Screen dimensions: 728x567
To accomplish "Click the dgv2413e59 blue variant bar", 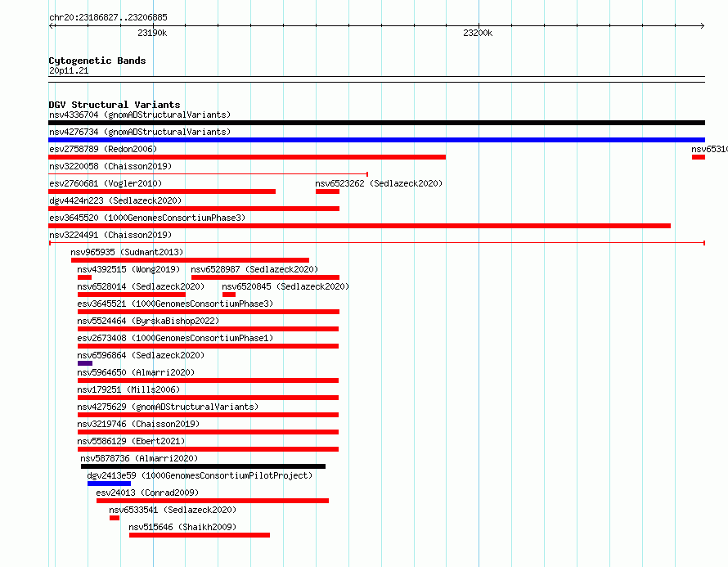I will click(109, 484).
